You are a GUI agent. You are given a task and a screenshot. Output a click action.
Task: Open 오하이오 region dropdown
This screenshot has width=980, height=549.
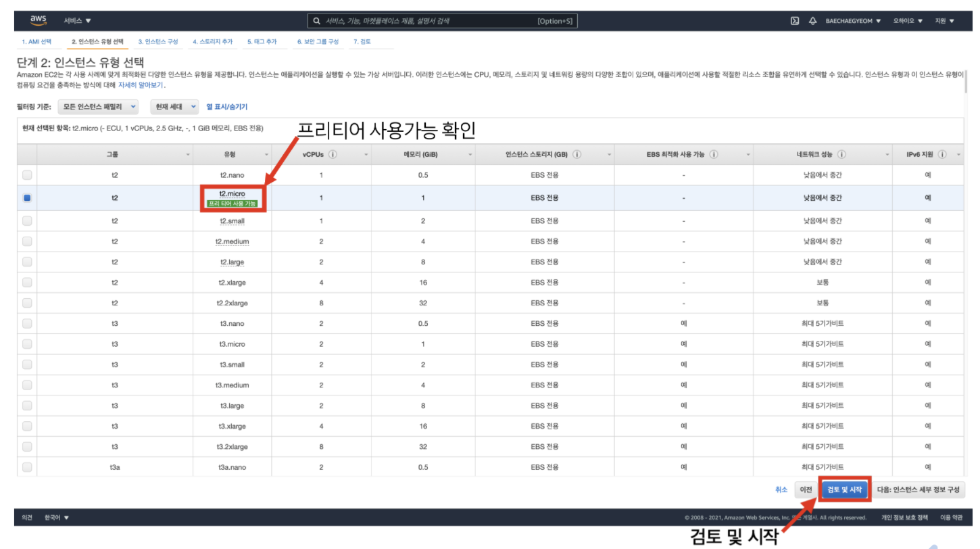[908, 21]
